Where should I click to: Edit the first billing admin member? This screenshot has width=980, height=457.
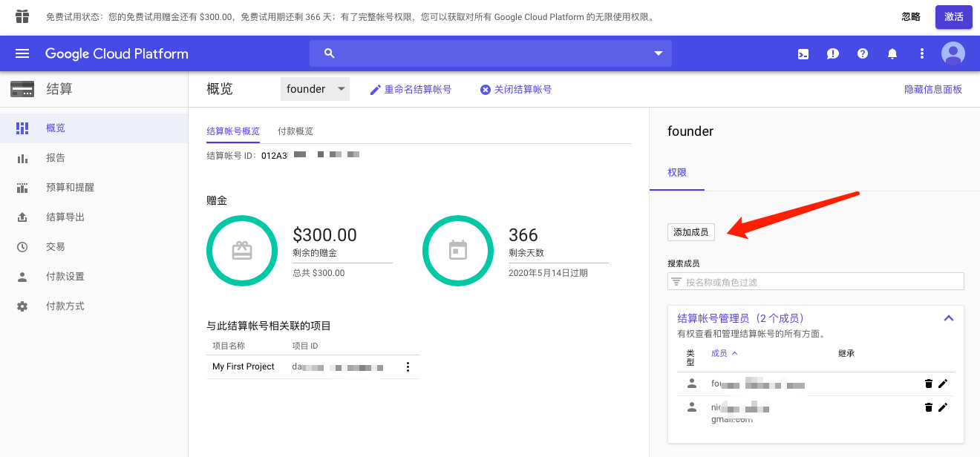click(x=943, y=384)
